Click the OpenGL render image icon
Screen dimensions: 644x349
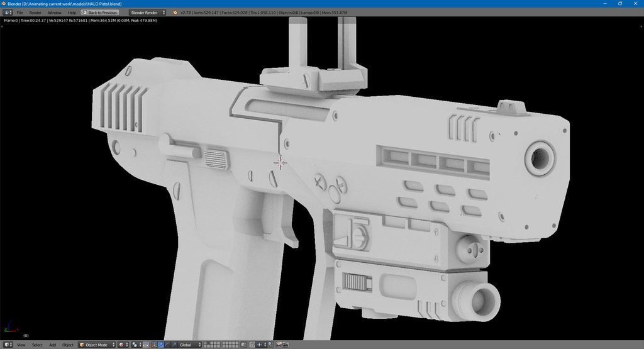279,345
